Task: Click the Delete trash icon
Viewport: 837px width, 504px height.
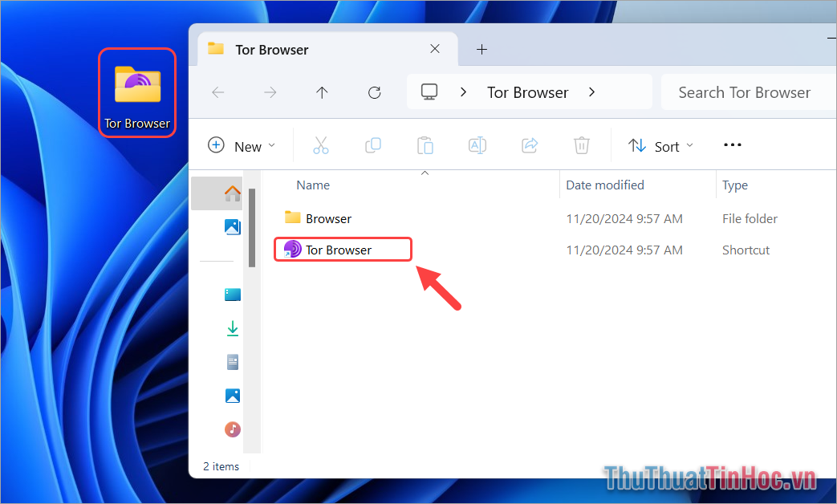Action: click(x=581, y=145)
